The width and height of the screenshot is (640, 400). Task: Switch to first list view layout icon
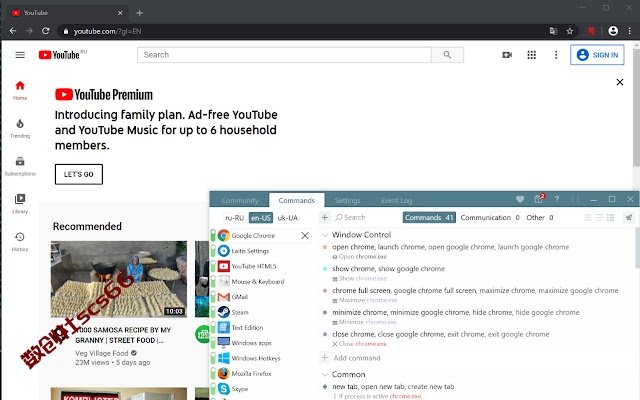tap(588, 218)
